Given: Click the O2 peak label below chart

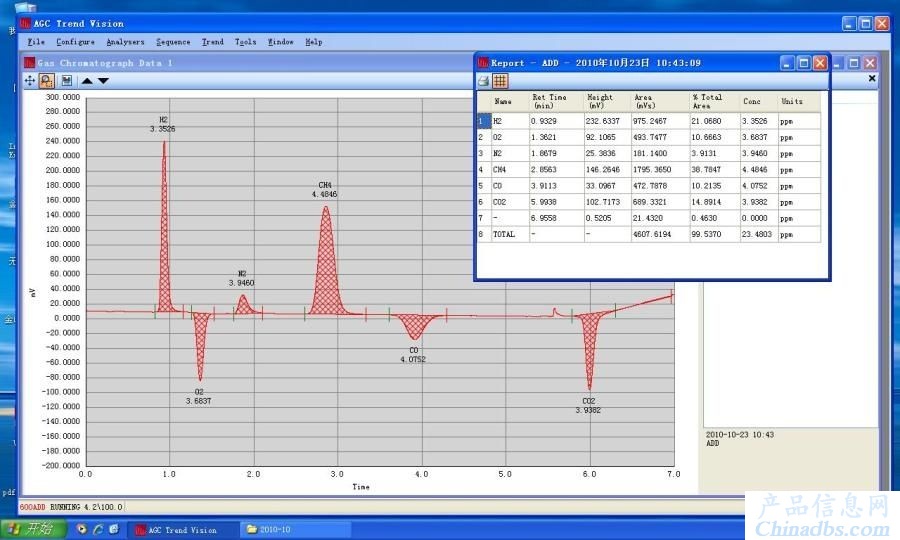Looking at the screenshot, I should point(199,397).
